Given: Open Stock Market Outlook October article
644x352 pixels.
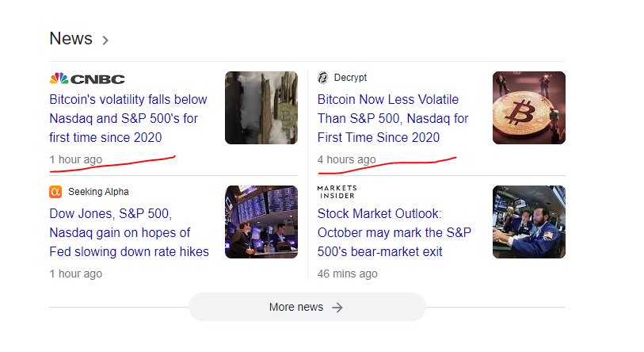Looking at the screenshot, I should [394, 233].
